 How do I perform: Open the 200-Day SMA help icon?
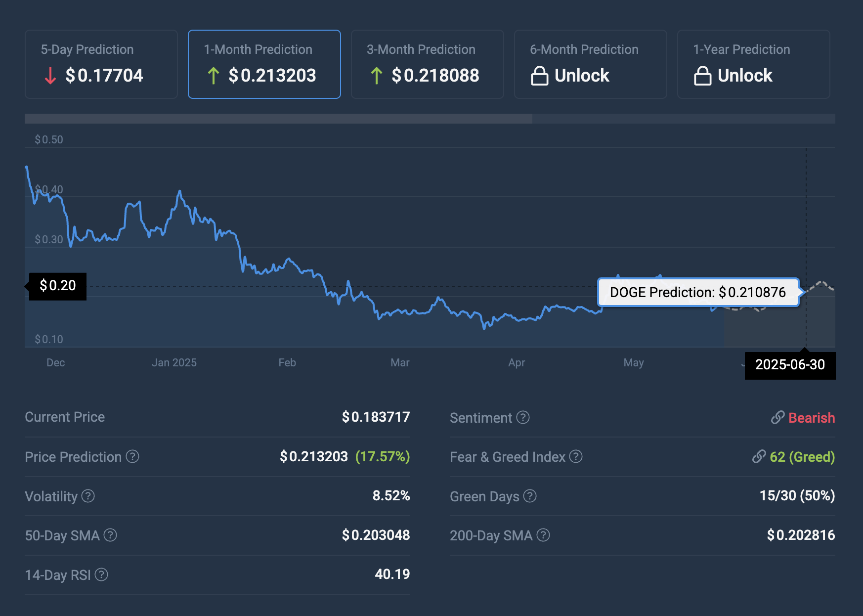click(543, 535)
